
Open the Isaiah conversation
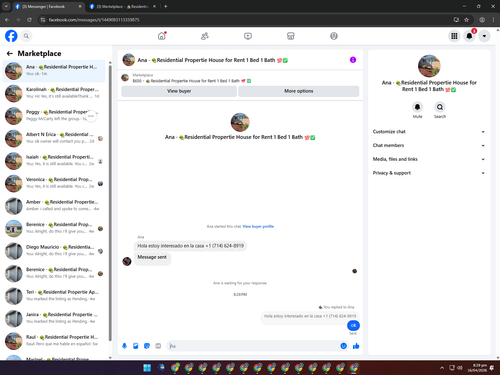coord(54,161)
